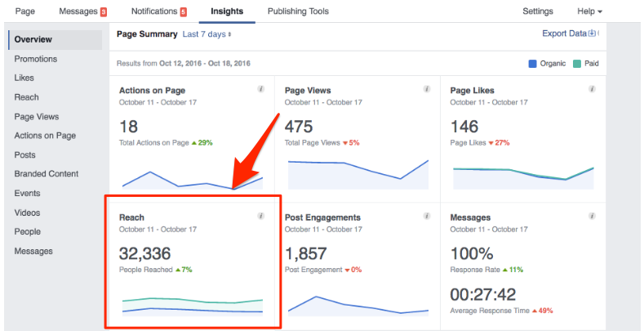This screenshot has height=331, width=644.
Task: Click the green Paid legend swatch
Action: pyautogui.click(x=576, y=63)
